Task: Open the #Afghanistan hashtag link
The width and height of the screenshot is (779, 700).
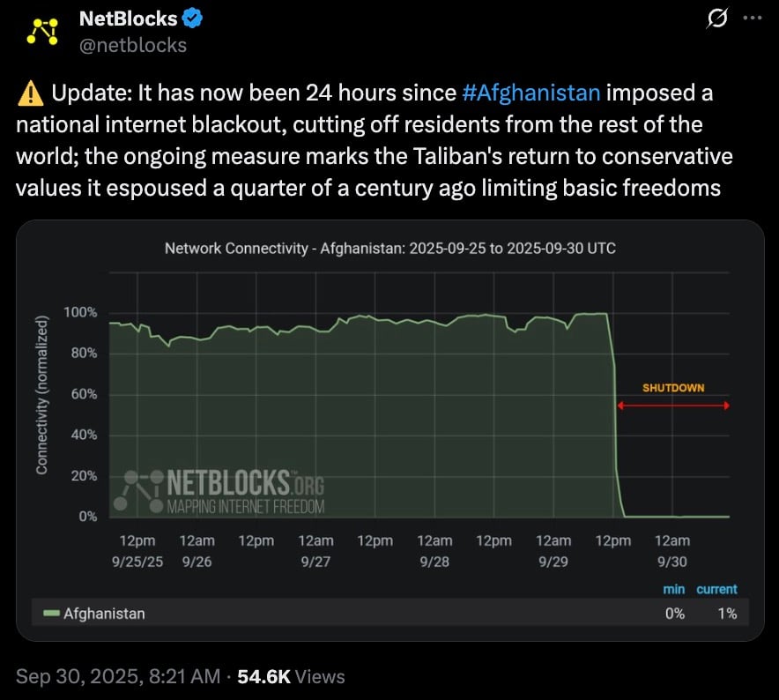Action: (x=531, y=93)
